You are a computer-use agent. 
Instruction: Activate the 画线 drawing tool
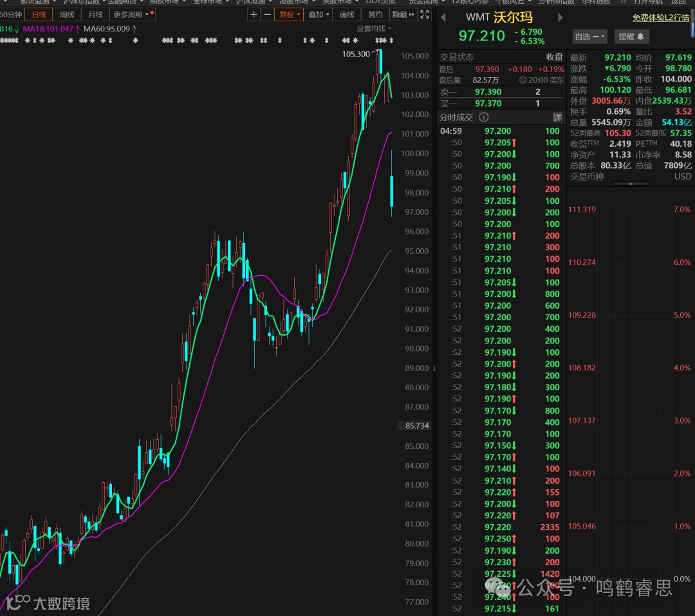tap(347, 15)
